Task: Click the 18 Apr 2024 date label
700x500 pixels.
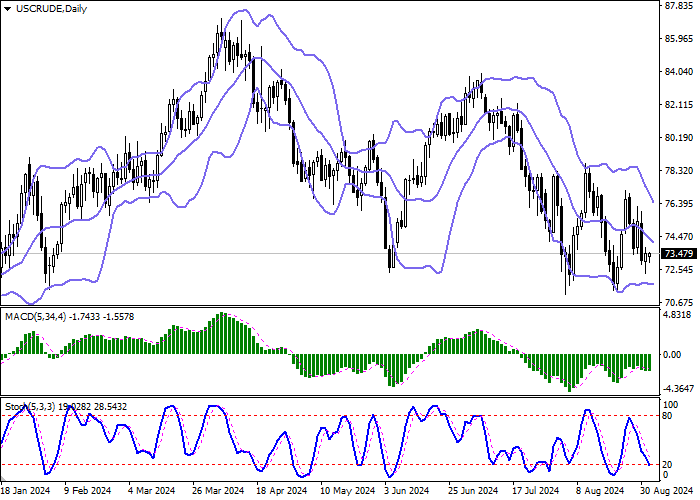Action: click(283, 491)
